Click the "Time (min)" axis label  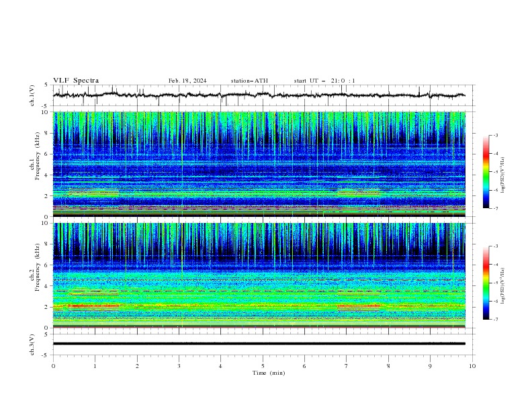point(269,373)
